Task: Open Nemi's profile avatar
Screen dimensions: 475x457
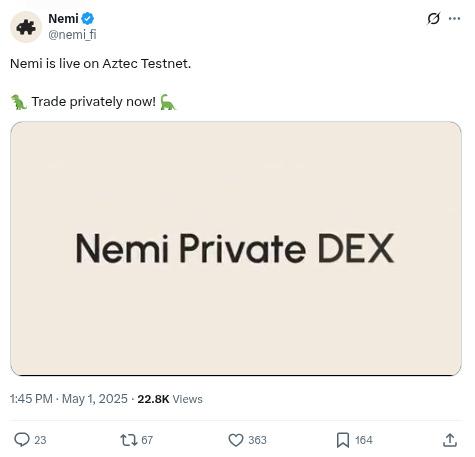Action: pyautogui.click(x=26, y=27)
